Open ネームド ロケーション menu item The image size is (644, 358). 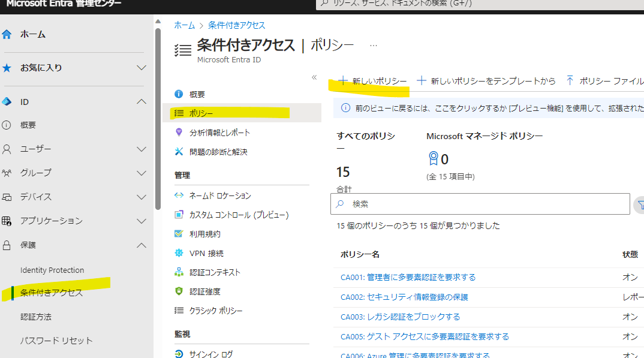[219, 196]
